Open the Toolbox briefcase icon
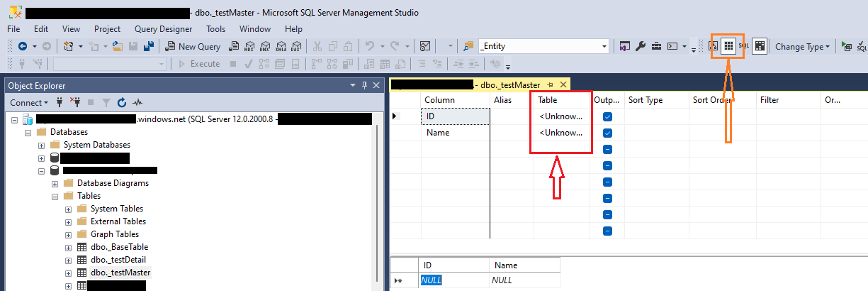The width and height of the screenshot is (868, 291). (656, 46)
